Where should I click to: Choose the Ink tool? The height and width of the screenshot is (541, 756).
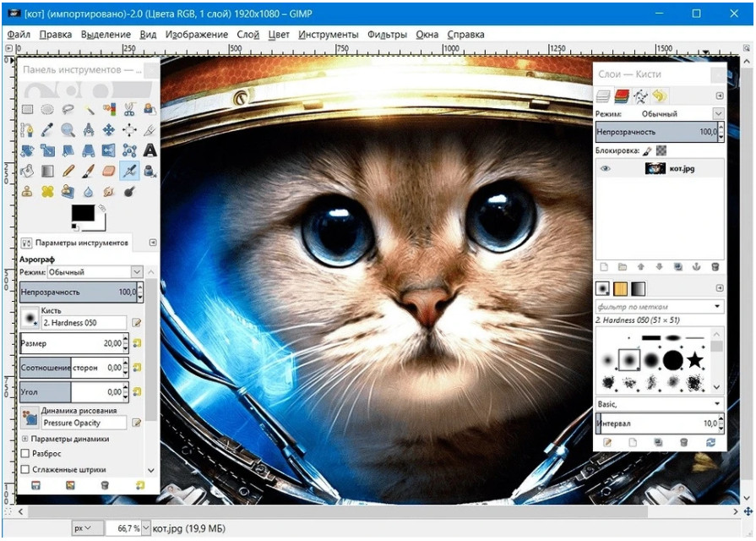click(150, 171)
